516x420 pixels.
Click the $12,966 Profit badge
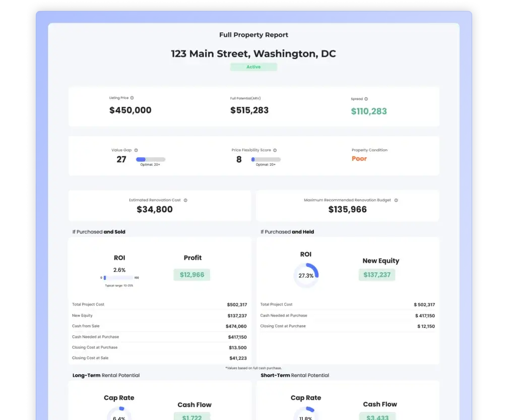coord(191,275)
